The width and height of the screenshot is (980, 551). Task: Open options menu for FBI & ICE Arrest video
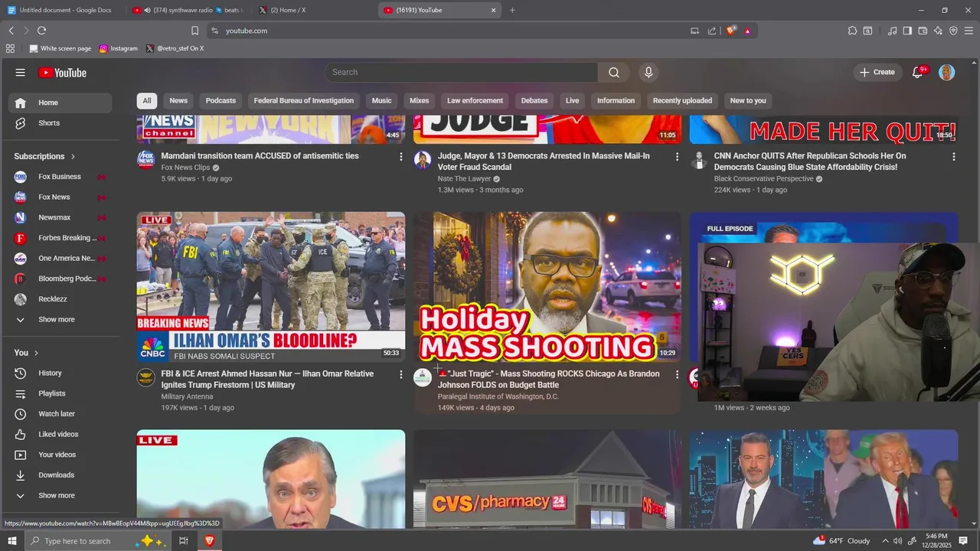click(x=400, y=375)
